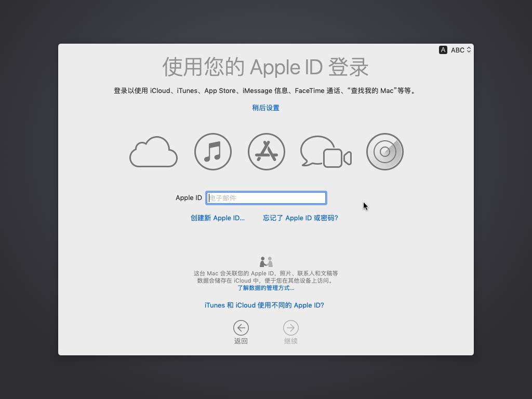Screen dimensions: 532x399
Task: Click the 使用您的 Apple ID 登录 heading
Action: [x=265, y=67]
